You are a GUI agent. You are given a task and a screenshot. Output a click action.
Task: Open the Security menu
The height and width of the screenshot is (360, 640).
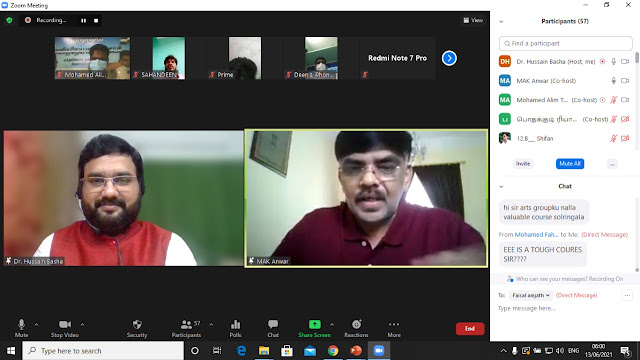[137, 328]
